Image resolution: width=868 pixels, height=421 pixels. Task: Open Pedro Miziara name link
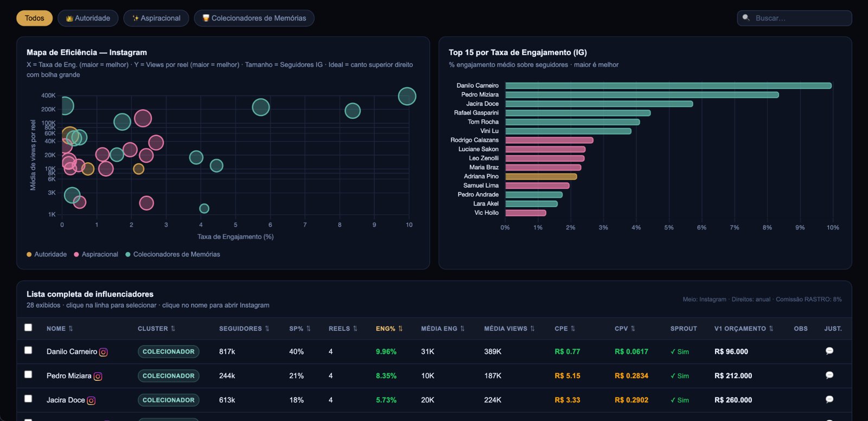tap(69, 375)
